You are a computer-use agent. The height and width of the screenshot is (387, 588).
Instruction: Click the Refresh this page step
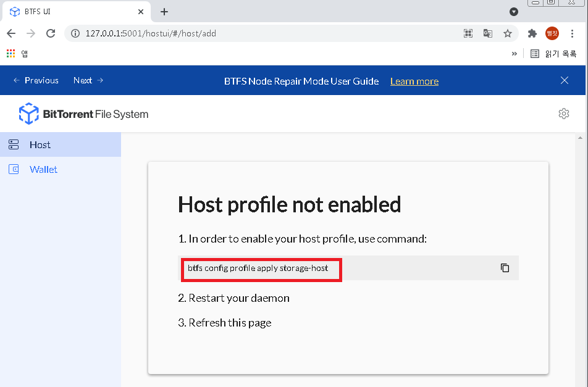pos(224,323)
